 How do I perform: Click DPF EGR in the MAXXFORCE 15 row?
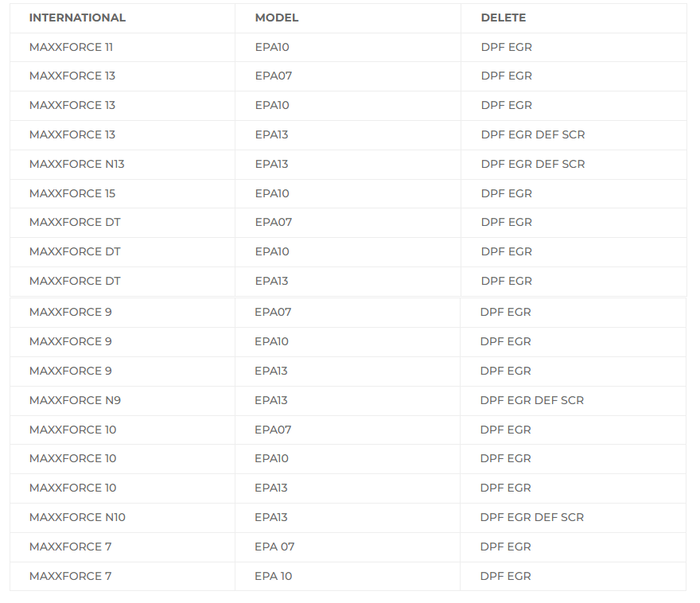507,193
